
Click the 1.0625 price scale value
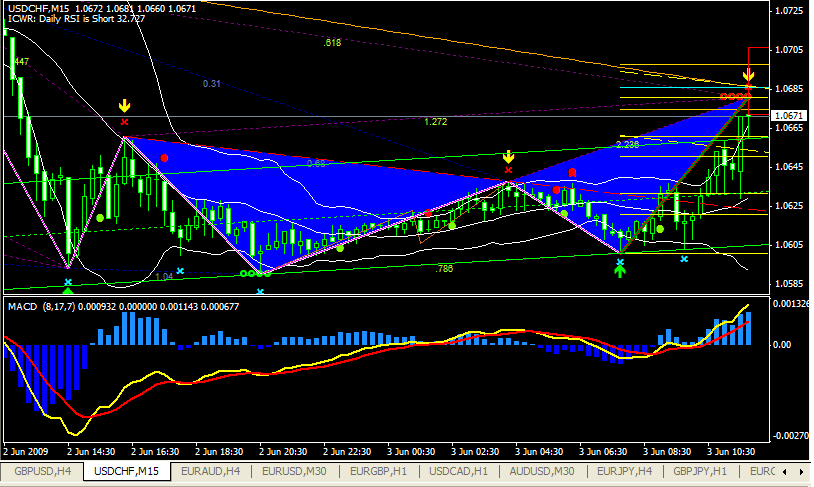(x=789, y=206)
